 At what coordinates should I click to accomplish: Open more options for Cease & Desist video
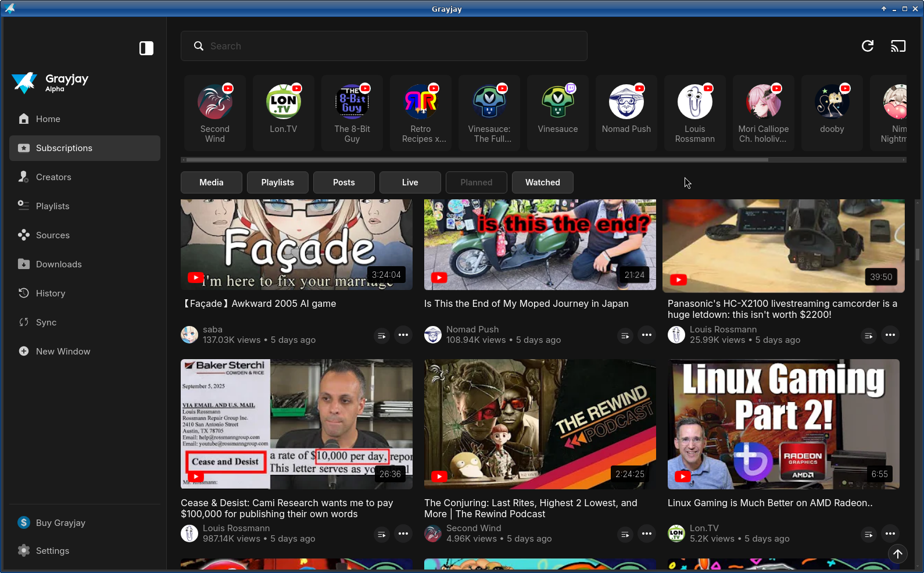(x=403, y=534)
